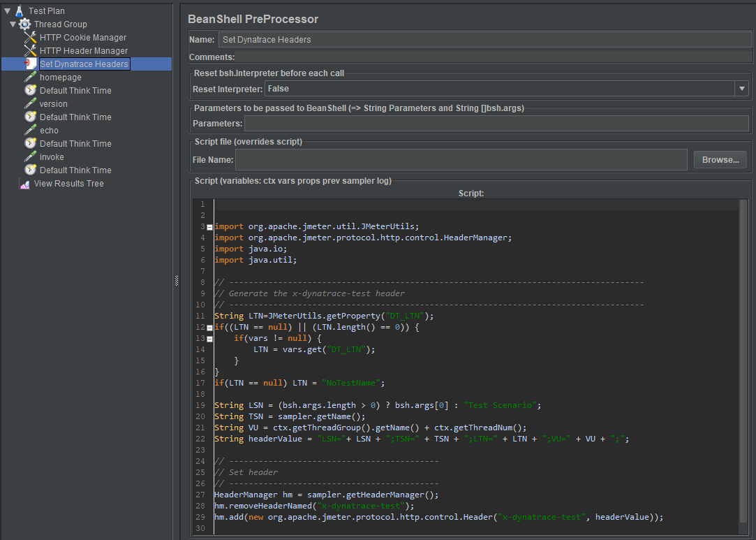Viewport: 756px width, 540px height.
Task: Click the timer icon below version
Action: (31, 117)
